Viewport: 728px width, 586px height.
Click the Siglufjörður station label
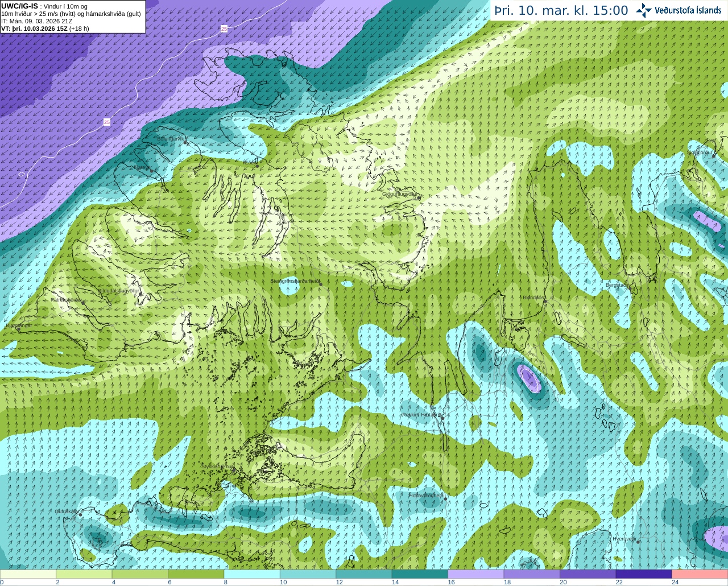700,152
